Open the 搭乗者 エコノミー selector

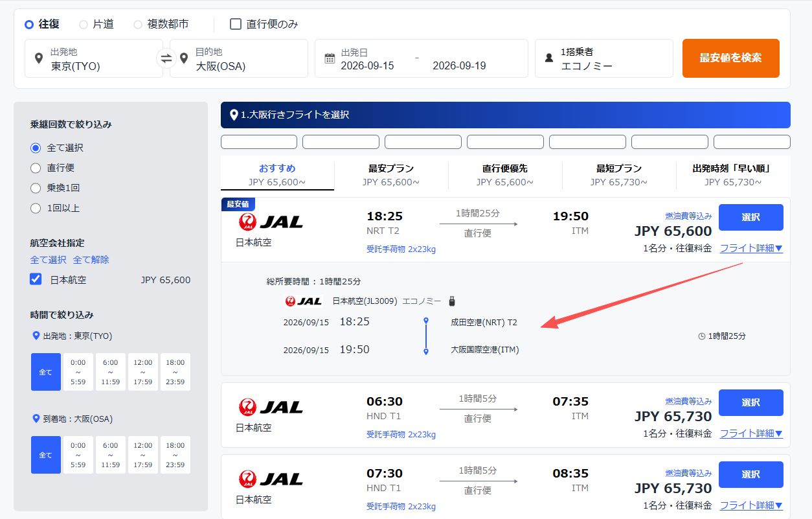click(605, 58)
